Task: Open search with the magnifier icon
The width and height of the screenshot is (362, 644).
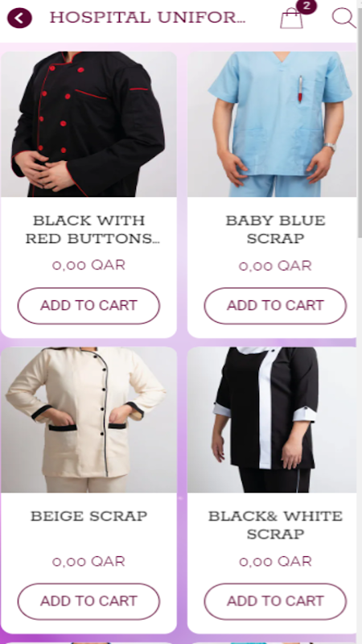Action: pyautogui.click(x=343, y=18)
